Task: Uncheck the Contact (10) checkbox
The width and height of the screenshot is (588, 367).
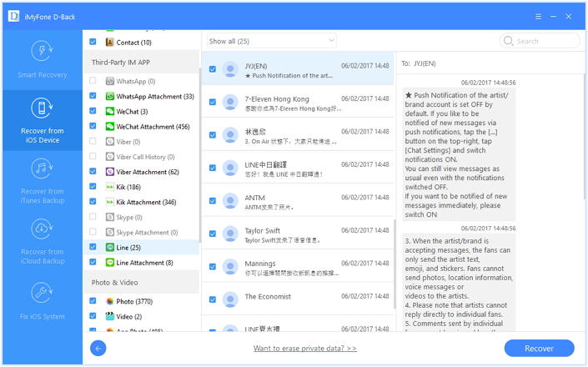Action: pos(93,42)
